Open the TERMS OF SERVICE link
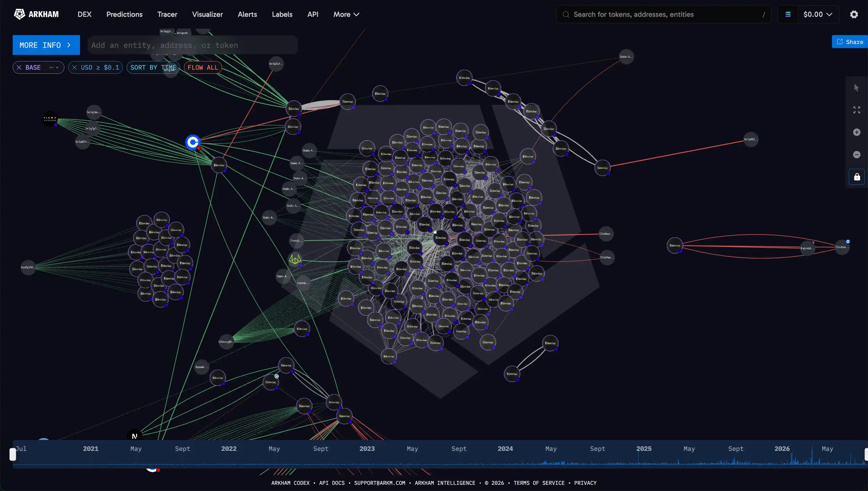The image size is (868, 491). 539,483
